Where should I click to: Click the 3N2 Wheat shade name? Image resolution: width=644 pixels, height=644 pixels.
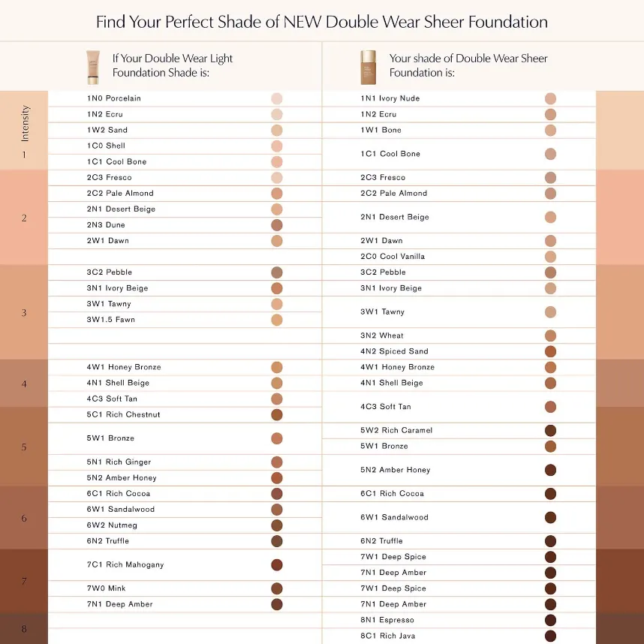(x=382, y=336)
